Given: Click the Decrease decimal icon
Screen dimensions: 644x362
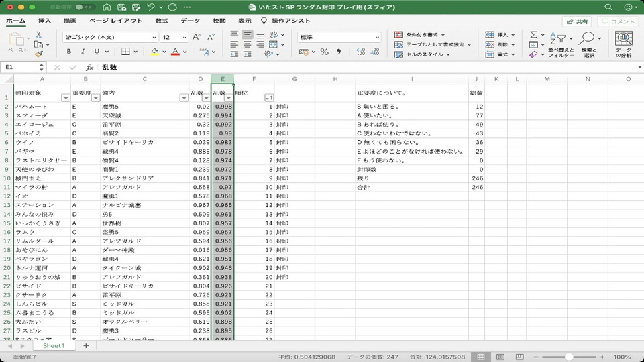Looking at the screenshot, I should click(375, 52).
